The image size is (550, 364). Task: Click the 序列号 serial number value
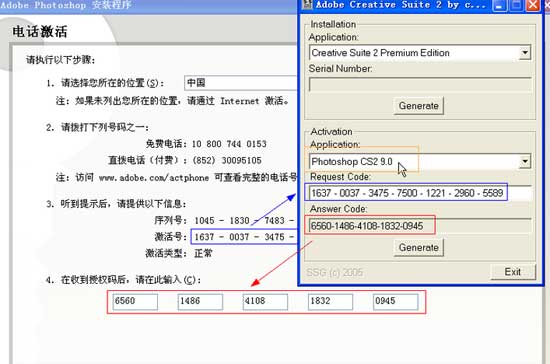pyautogui.click(x=244, y=221)
